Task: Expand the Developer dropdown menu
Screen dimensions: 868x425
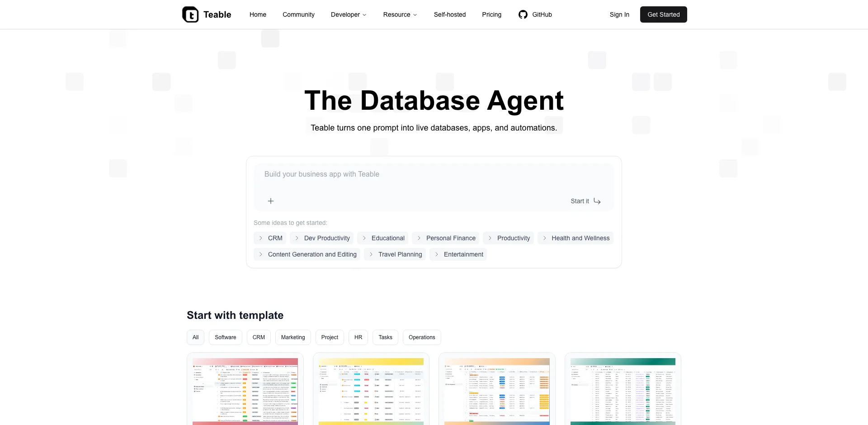Action: 348,14
